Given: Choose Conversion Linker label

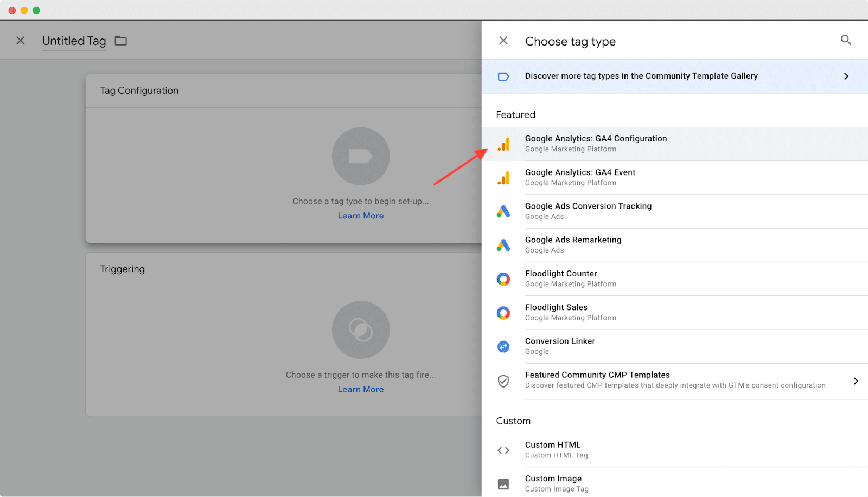Looking at the screenshot, I should coord(560,341).
